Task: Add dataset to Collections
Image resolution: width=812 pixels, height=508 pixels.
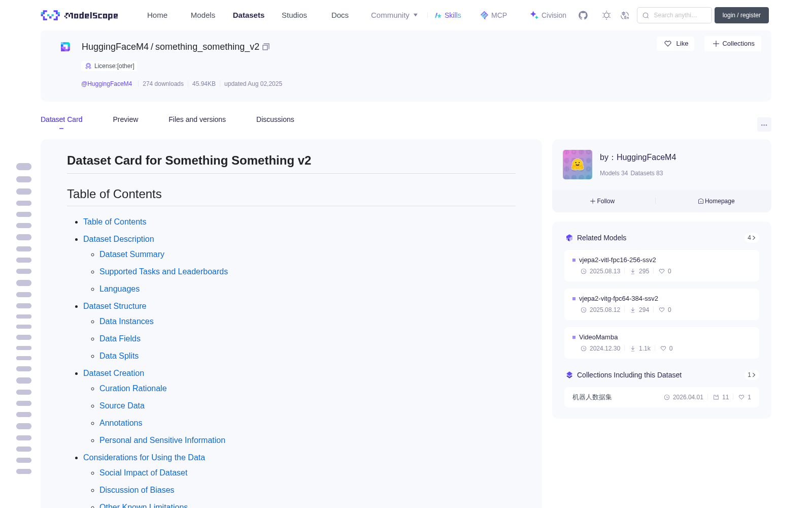Action: tap(733, 44)
